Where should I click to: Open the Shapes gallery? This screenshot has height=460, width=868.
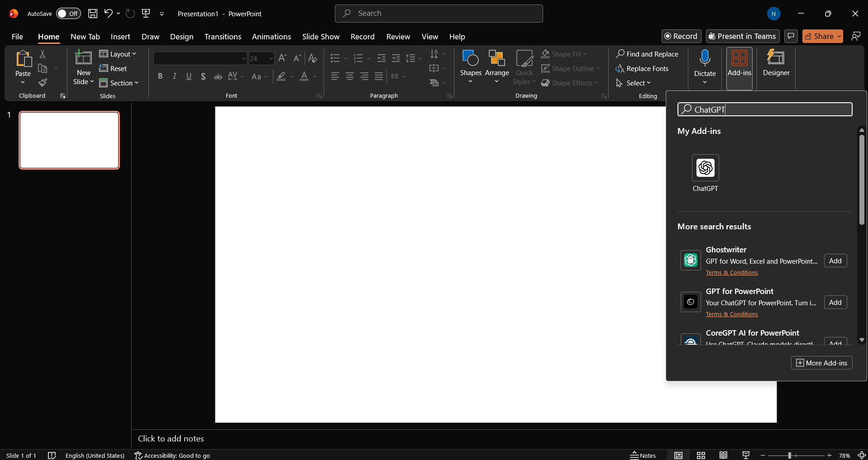471,67
